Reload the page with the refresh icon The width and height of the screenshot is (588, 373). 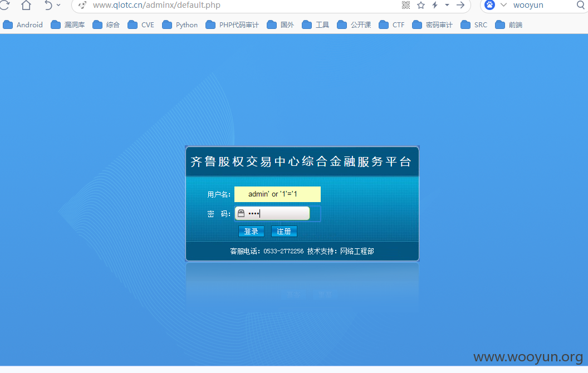click(x=4, y=5)
